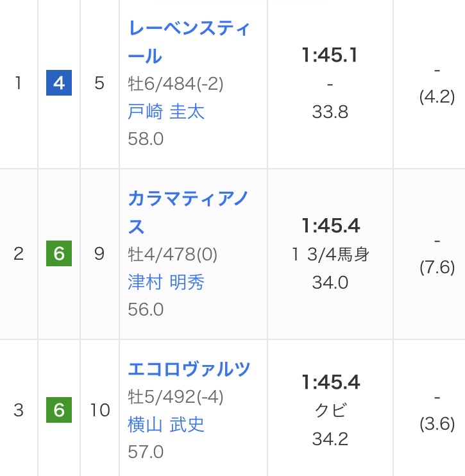Viewport: 465px width, 476px height.
Task: Open horse link レーベンスティール
Action: [x=189, y=42]
